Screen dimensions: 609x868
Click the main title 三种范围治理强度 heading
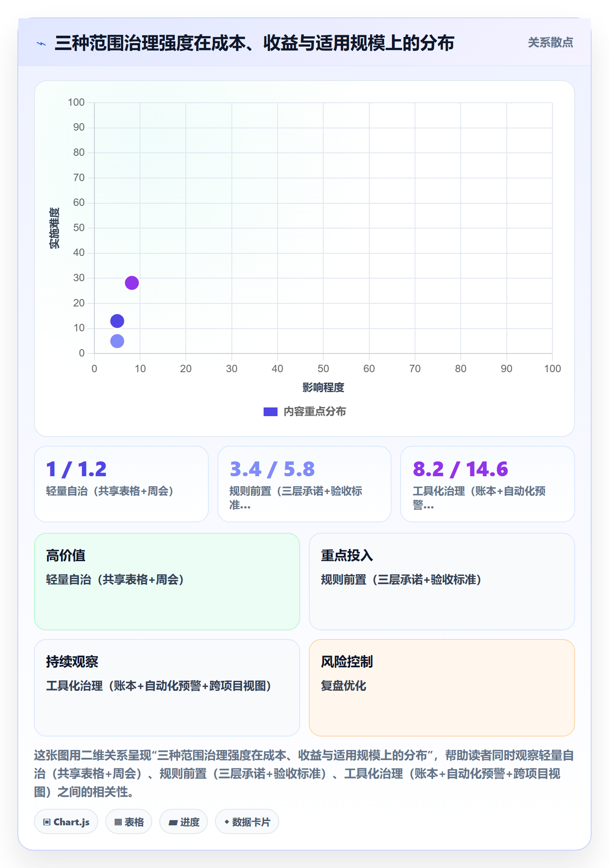pos(254,43)
